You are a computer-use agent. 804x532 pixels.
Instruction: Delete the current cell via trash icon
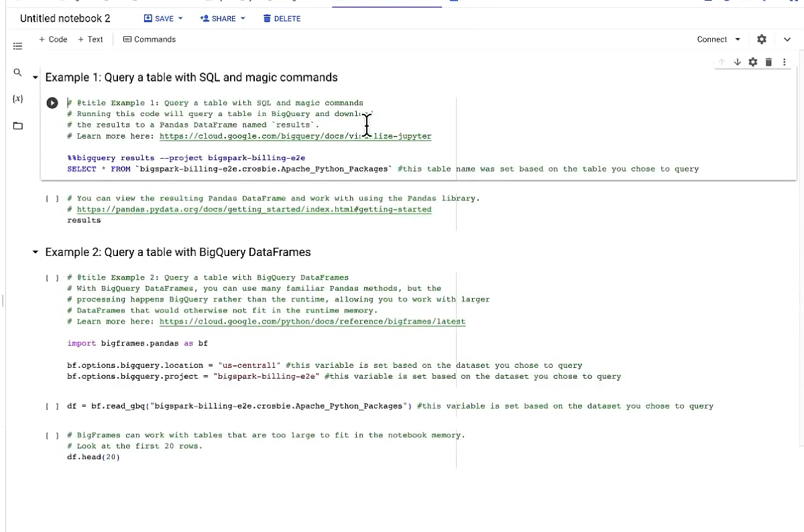[x=768, y=62]
